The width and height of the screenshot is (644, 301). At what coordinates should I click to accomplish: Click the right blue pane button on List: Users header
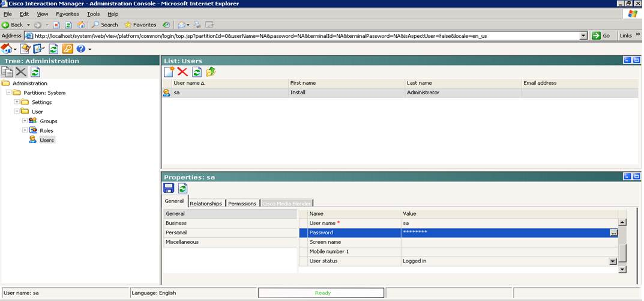click(636, 61)
